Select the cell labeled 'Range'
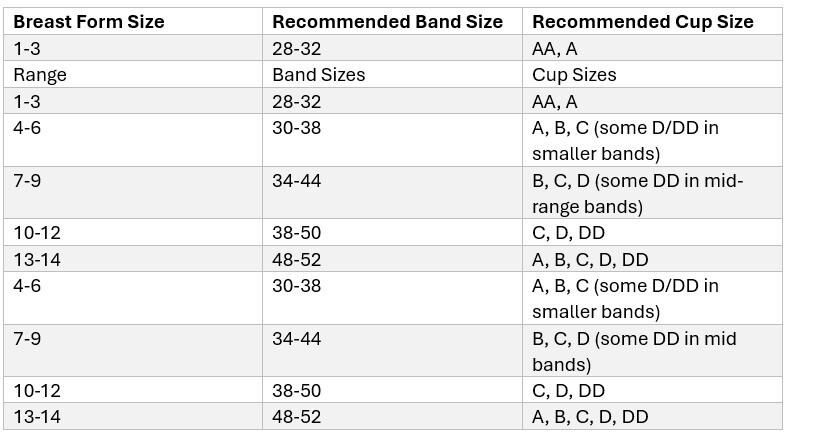 click(x=133, y=74)
